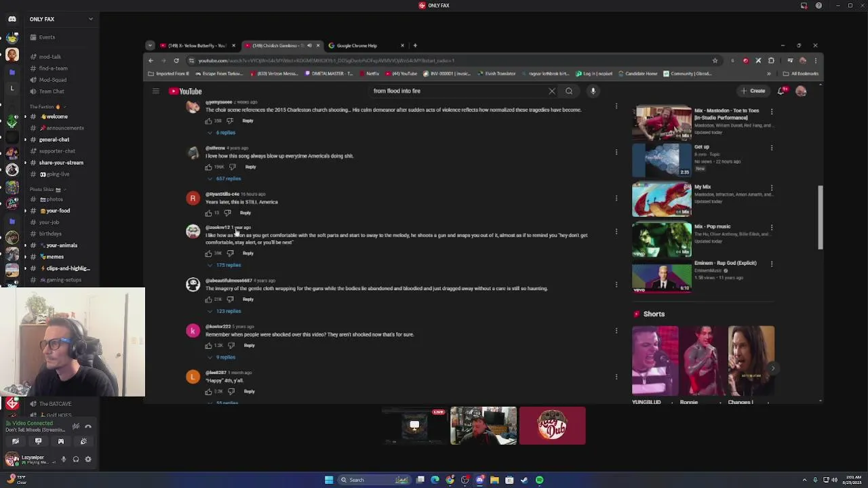The width and height of the screenshot is (868, 488).
Task: Open the Pop music mix thumbnail
Action: pos(662,240)
